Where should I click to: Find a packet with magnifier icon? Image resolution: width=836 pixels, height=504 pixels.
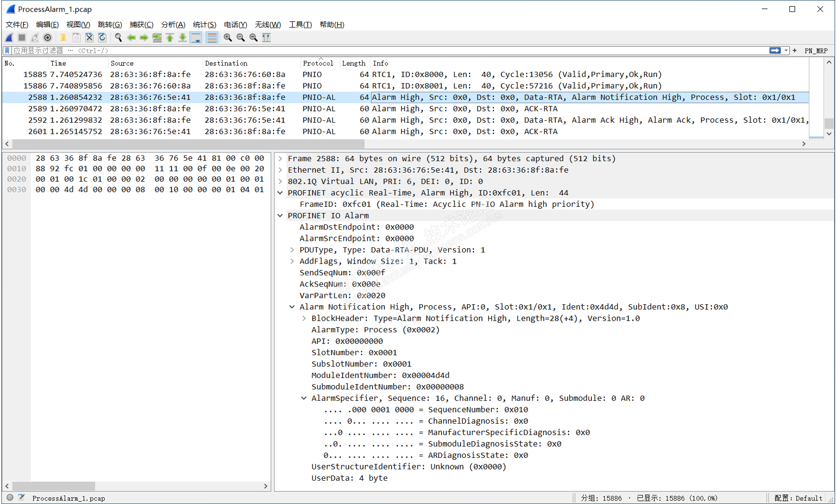coord(119,38)
